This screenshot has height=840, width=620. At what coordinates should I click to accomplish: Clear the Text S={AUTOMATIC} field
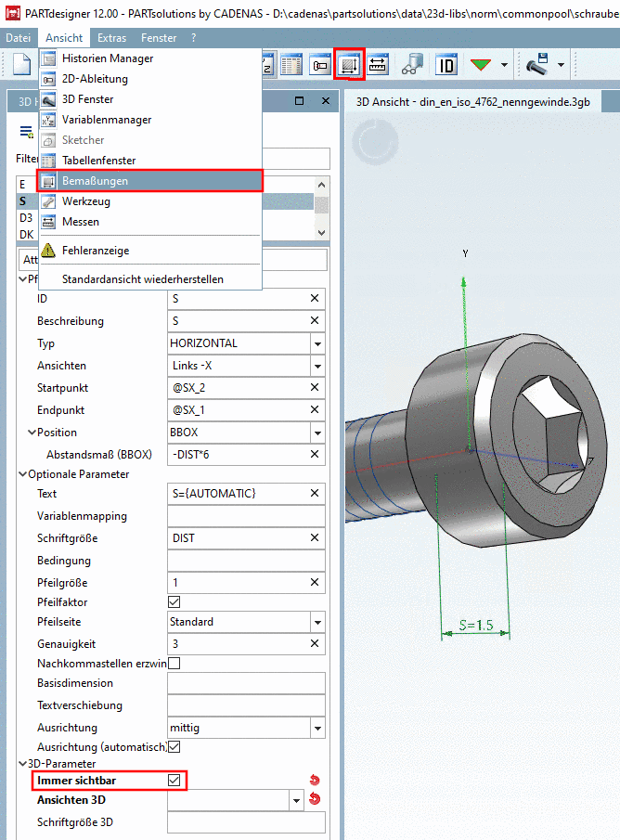315,493
